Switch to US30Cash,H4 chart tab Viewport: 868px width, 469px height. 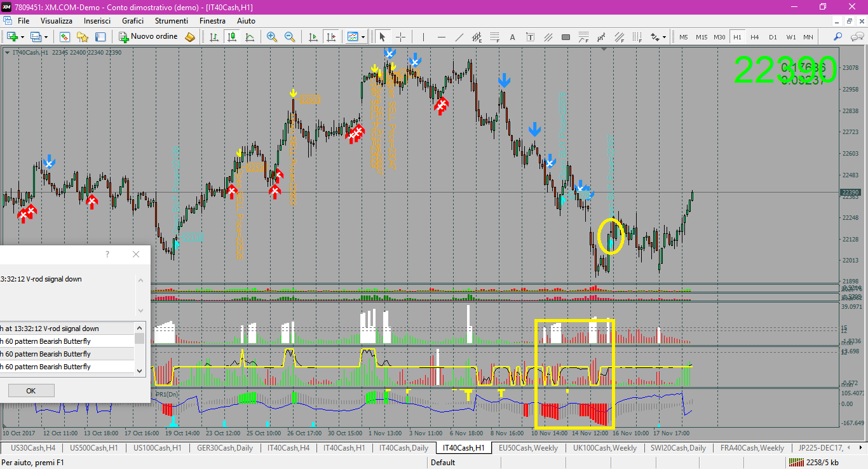click(x=33, y=448)
